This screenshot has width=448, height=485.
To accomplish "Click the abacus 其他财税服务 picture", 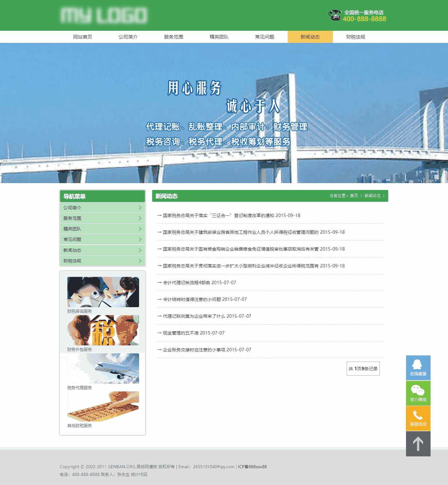I will tap(103, 406).
